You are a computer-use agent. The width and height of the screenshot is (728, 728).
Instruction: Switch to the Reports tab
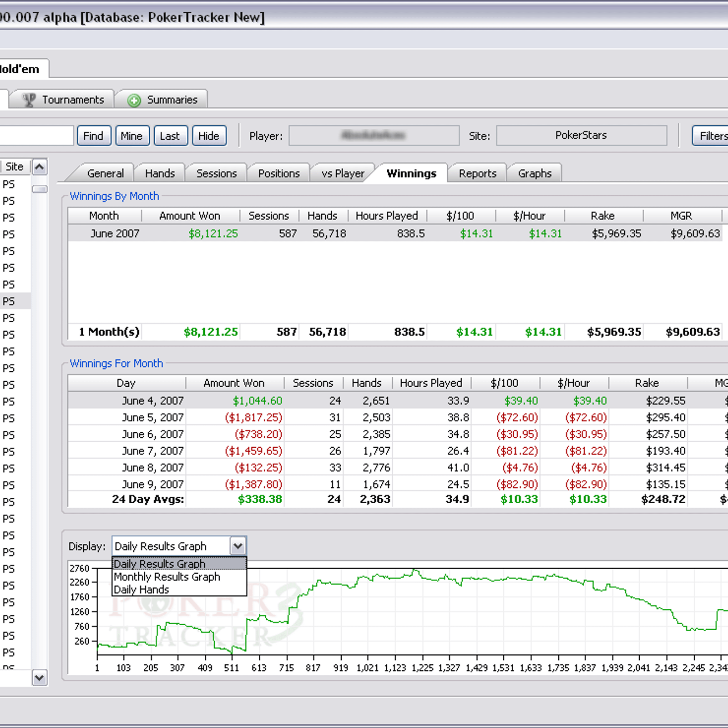pyautogui.click(x=477, y=173)
